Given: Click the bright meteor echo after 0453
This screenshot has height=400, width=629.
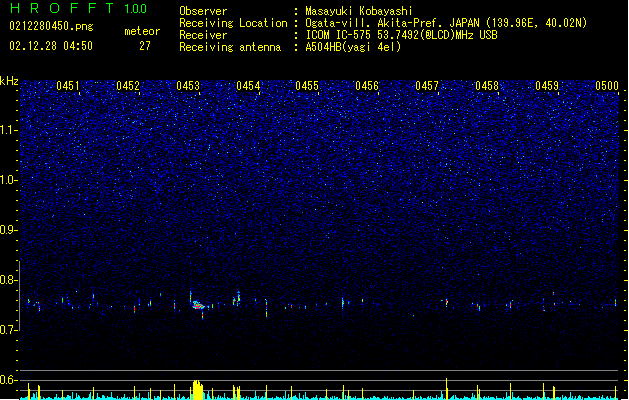Looking at the screenshot, I should [198, 306].
